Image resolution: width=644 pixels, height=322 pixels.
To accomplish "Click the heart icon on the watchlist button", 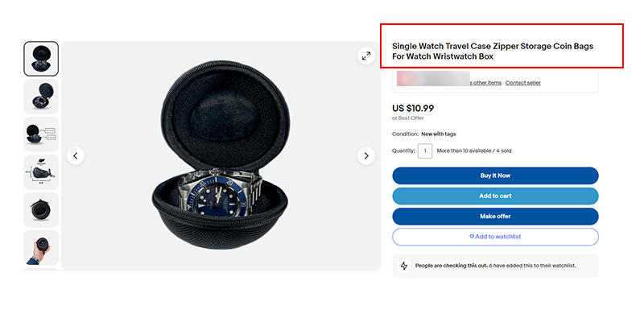I will 472,237.
